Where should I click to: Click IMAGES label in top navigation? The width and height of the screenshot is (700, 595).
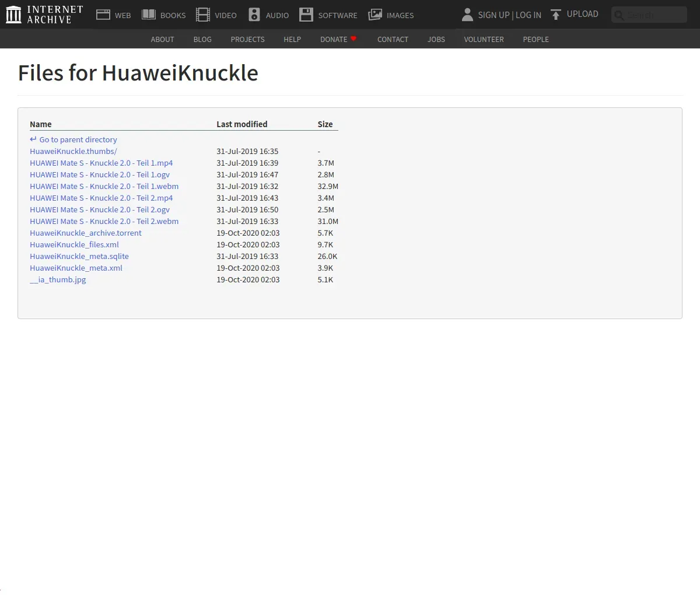pos(400,15)
